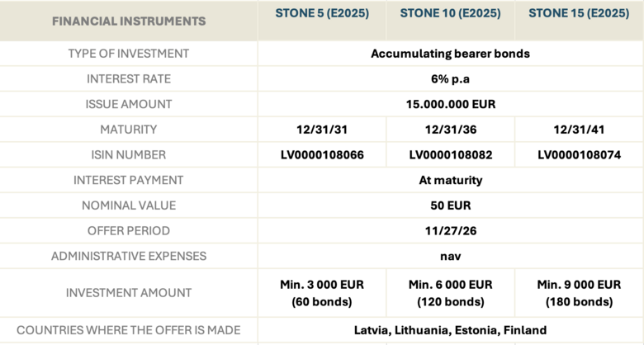Screen dimensions: 644x345
Task: Select ISIN number LV0000108066
Action: point(322,154)
